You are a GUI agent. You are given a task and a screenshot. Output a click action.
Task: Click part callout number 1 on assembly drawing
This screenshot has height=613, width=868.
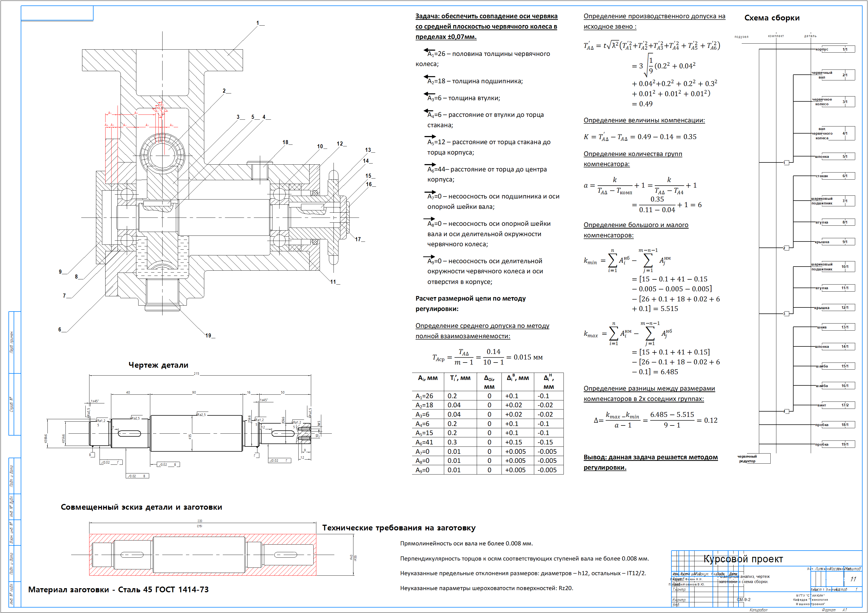[258, 23]
